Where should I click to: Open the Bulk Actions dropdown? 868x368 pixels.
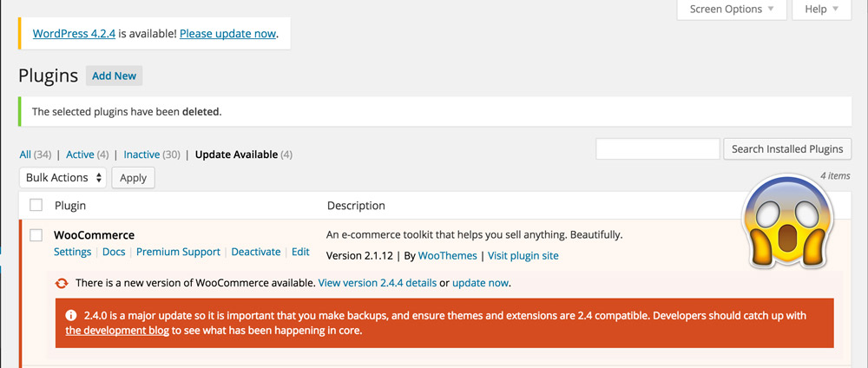point(62,177)
